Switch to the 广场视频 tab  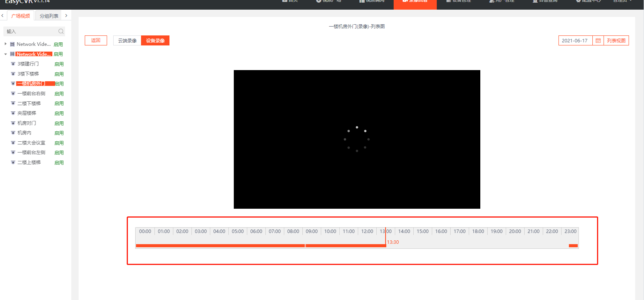coord(21,16)
